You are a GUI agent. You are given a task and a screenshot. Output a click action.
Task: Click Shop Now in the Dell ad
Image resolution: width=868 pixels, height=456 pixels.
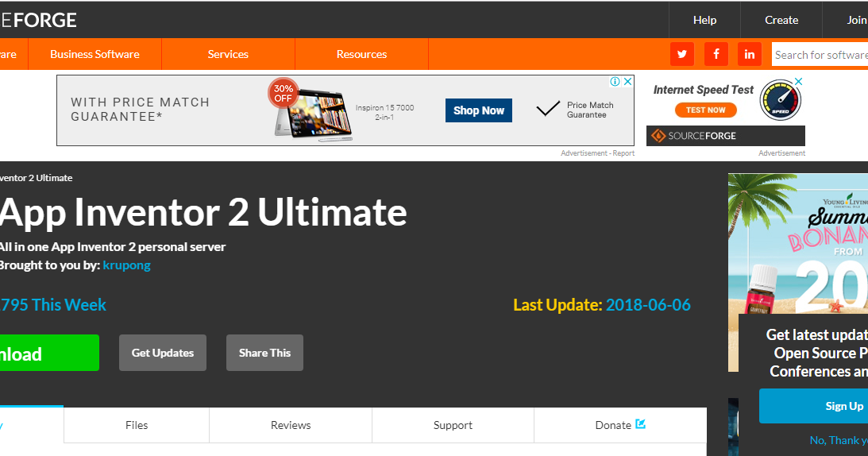(x=479, y=110)
